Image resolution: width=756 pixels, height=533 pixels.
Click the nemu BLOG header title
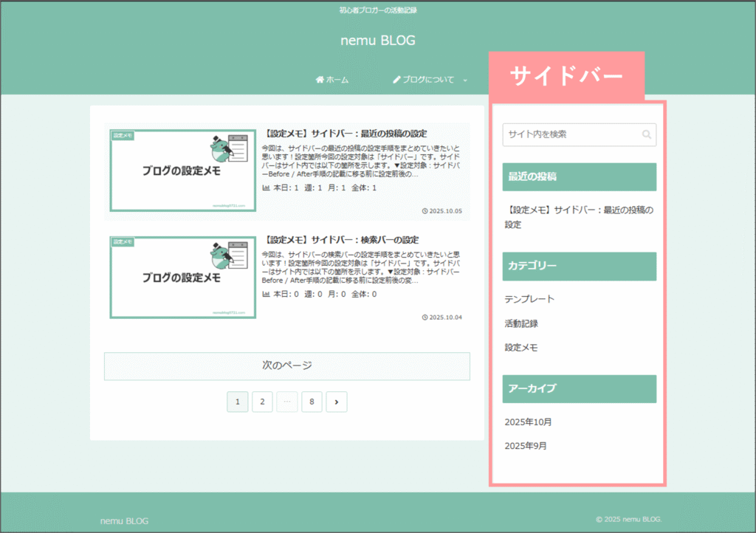[377, 41]
